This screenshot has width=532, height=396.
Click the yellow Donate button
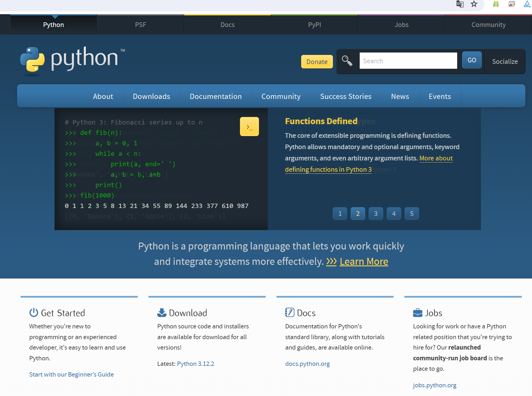tap(317, 62)
